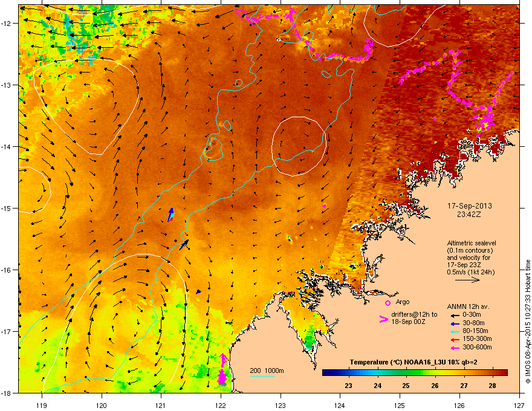Click the color bar tick label '25'

click(x=406, y=386)
